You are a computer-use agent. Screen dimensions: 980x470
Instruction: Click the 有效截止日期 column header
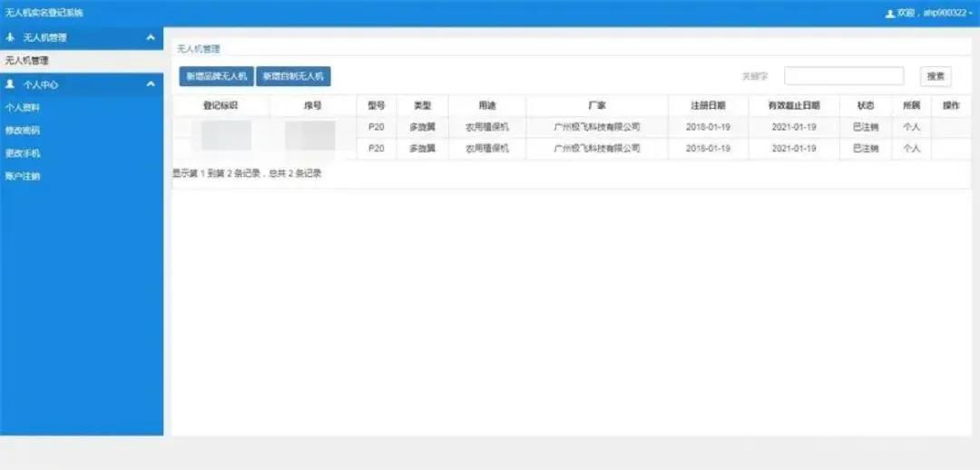[794, 105]
